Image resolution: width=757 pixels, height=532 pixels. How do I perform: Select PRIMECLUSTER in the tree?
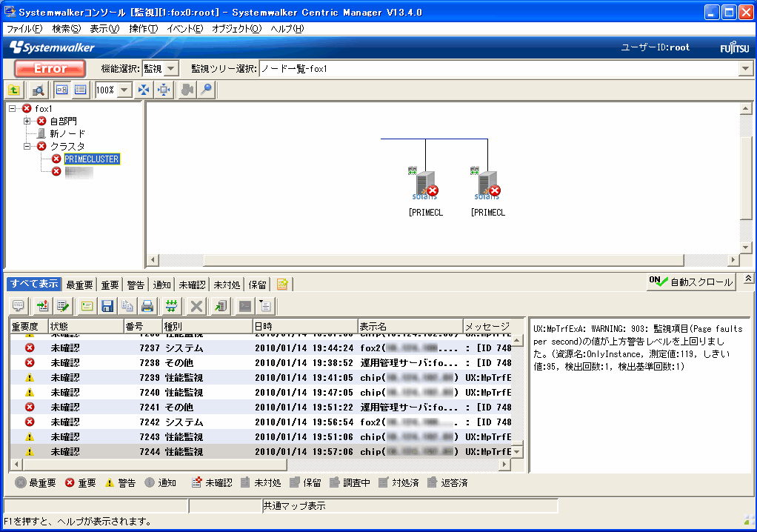tap(92, 159)
